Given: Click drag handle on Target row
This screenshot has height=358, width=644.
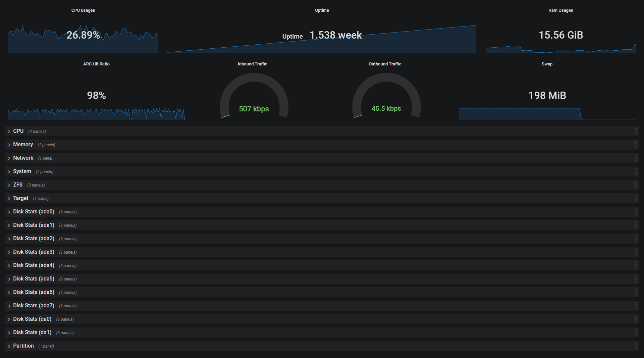Looking at the screenshot, I should click(x=636, y=198).
